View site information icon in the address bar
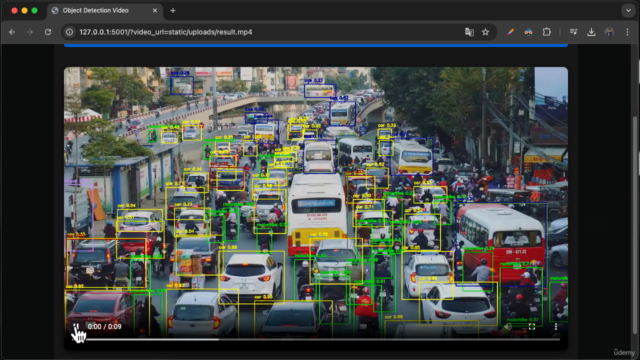This screenshot has height=360, width=640. (x=70, y=32)
